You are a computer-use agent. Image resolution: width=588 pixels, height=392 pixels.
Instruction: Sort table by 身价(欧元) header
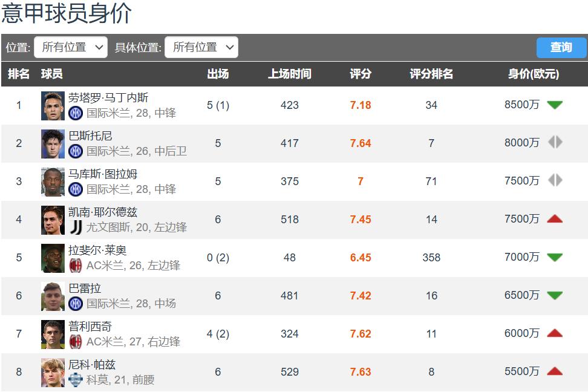[533, 74]
